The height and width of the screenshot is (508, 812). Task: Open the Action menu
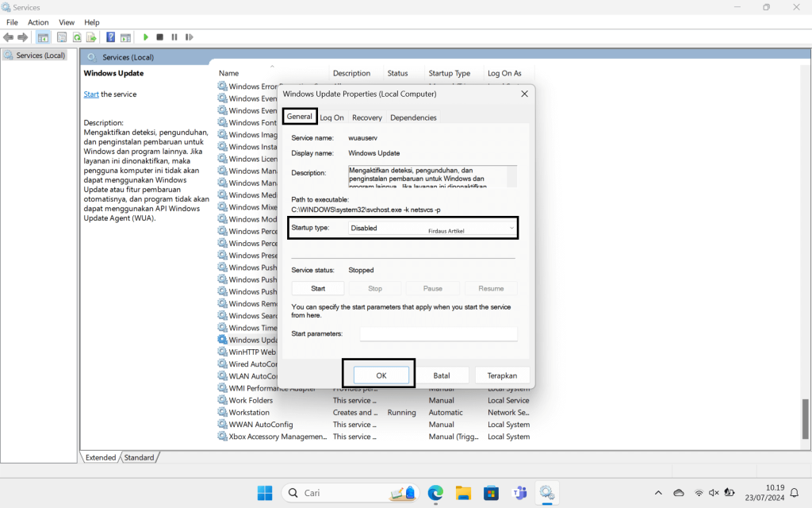38,22
